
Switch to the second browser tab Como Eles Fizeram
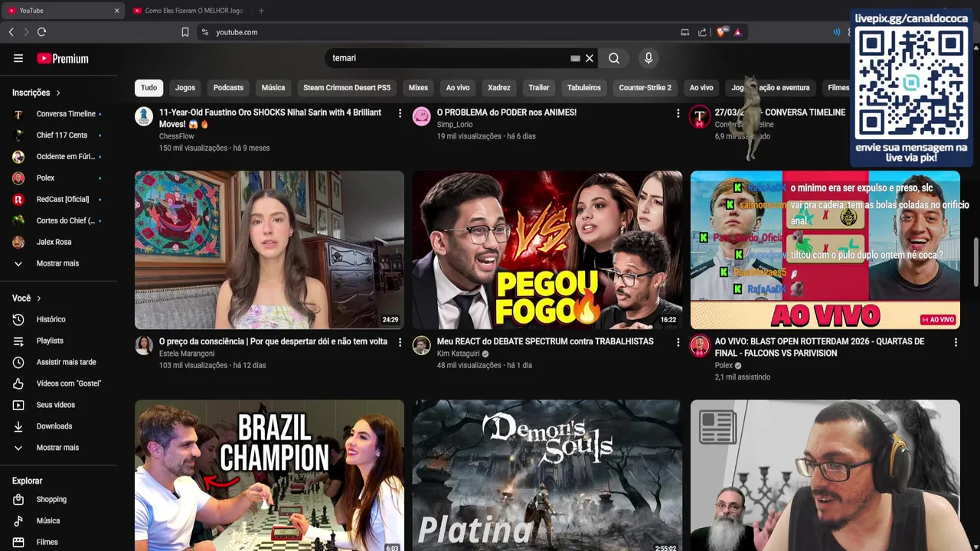[x=188, y=11]
